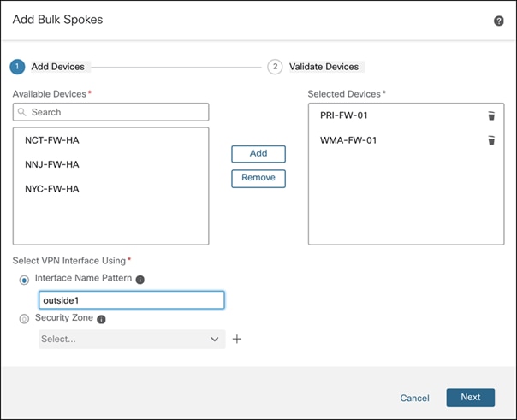This screenshot has width=517, height=420.
Task: Select the Interface Name Pattern radio button
Action: [x=24, y=280]
